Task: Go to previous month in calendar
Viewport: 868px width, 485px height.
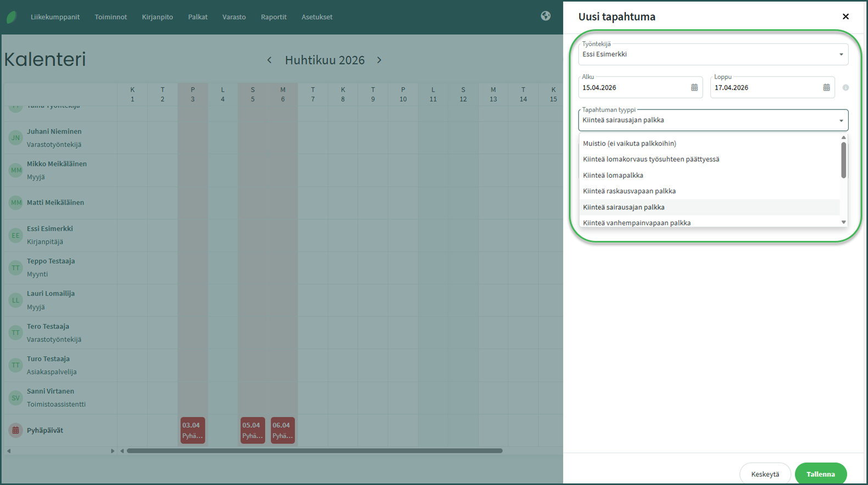Action: (269, 60)
